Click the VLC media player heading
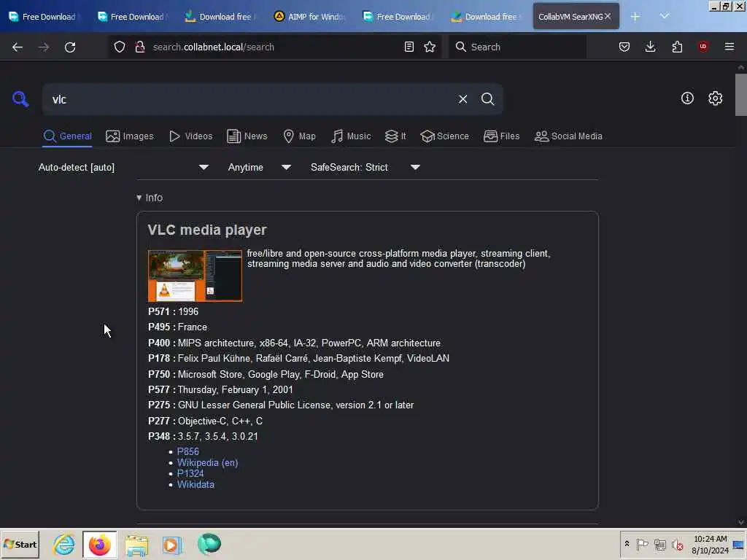 pos(207,230)
